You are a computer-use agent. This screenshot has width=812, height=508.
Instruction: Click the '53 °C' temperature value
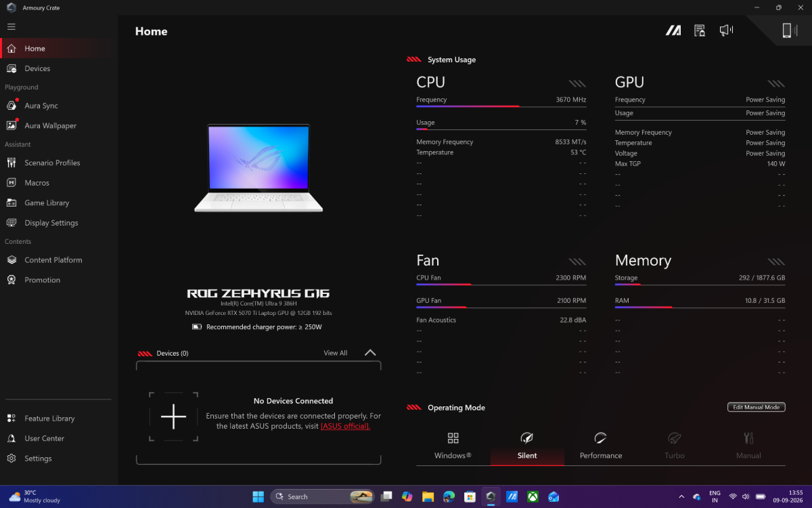tap(579, 152)
